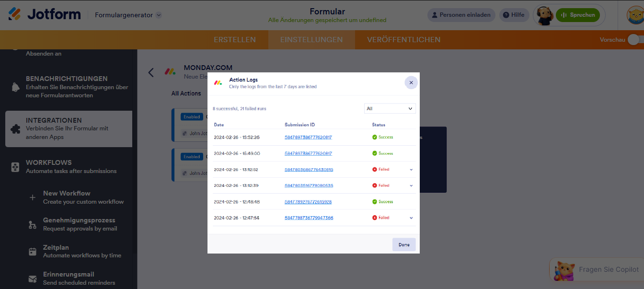Viewport: 644px width, 289px height.
Task: Open the submission link for the 15:52:26 log
Action: pyautogui.click(x=308, y=137)
